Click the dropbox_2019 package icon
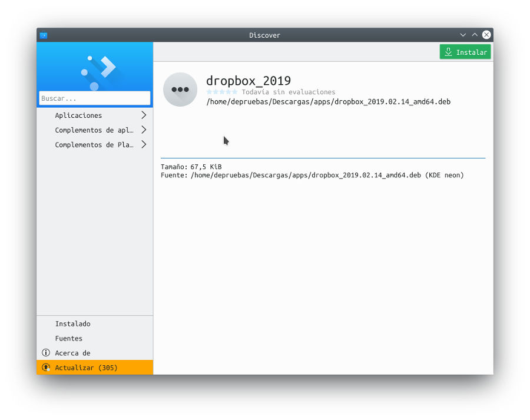The width and height of the screenshot is (530, 420). pos(180,90)
